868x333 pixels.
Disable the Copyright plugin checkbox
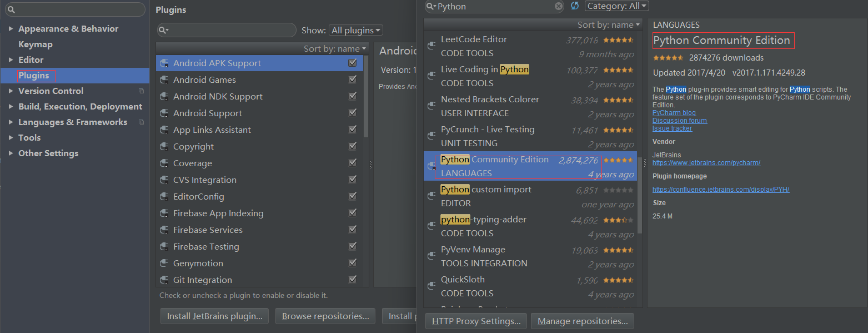pyautogui.click(x=352, y=146)
